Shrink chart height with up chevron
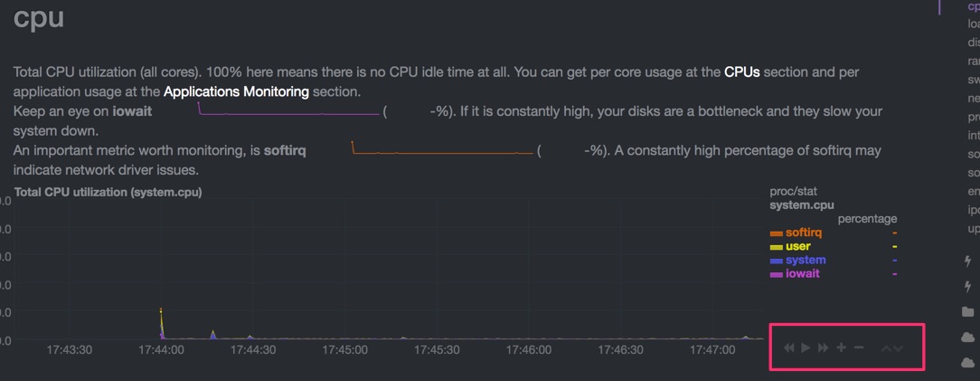The image size is (980, 381). (886, 348)
